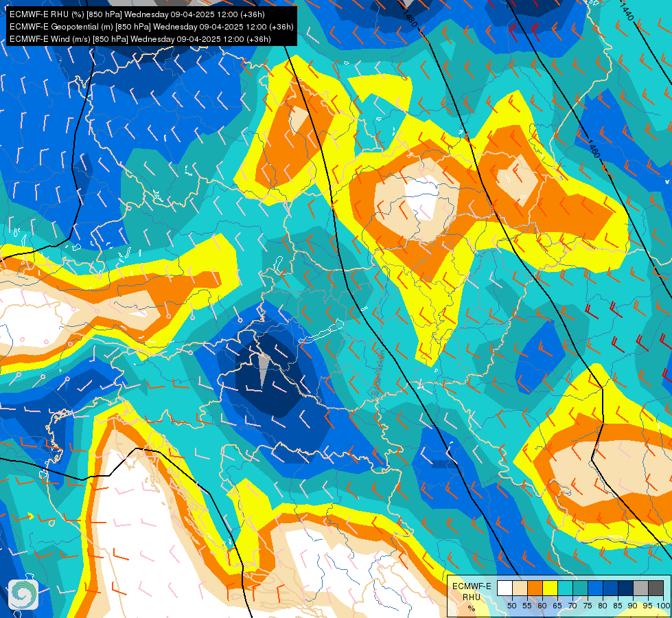This screenshot has width=672, height=618.
Task: Pick the light gray 90–95 legend swatch
Action: (x=640, y=588)
